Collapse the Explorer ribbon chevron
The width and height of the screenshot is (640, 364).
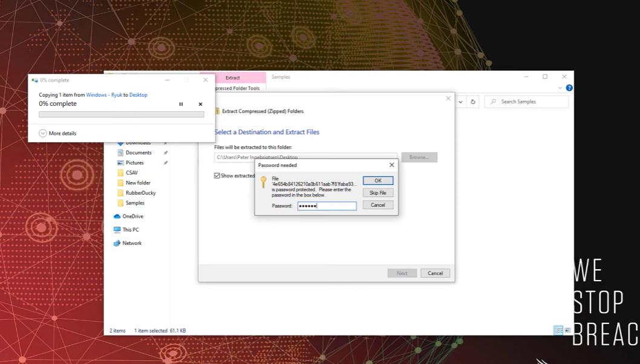(x=560, y=88)
